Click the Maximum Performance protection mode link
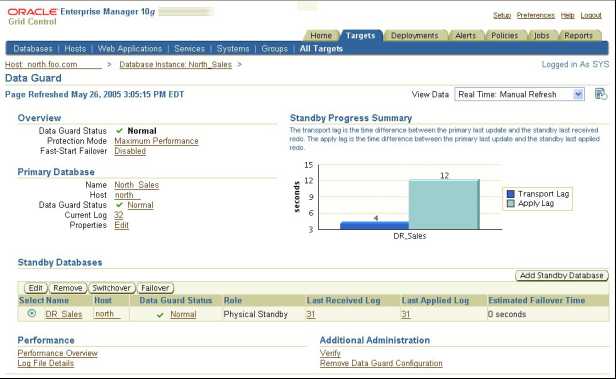The width and height of the screenshot is (616, 379). (x=156, y=141)
